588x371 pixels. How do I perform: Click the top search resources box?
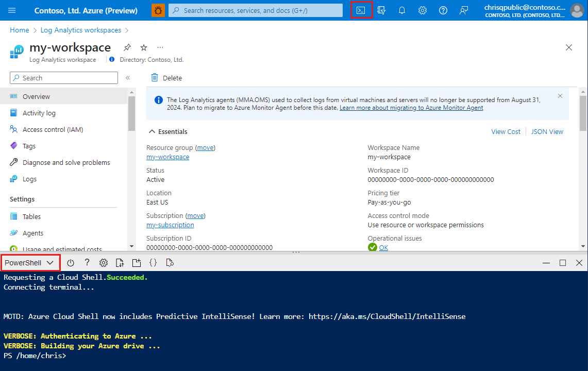coord(256,10)
